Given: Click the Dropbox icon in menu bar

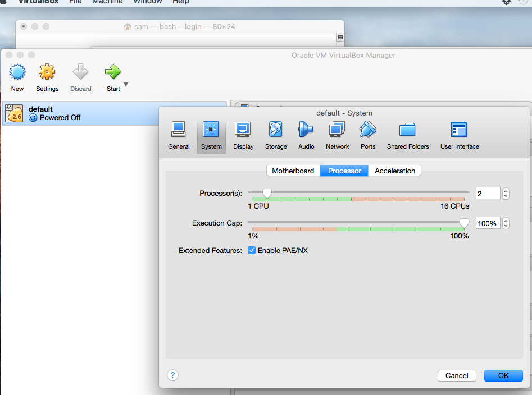Looking at the screenshot, I should pyautogui.click(x=506, y=2).
